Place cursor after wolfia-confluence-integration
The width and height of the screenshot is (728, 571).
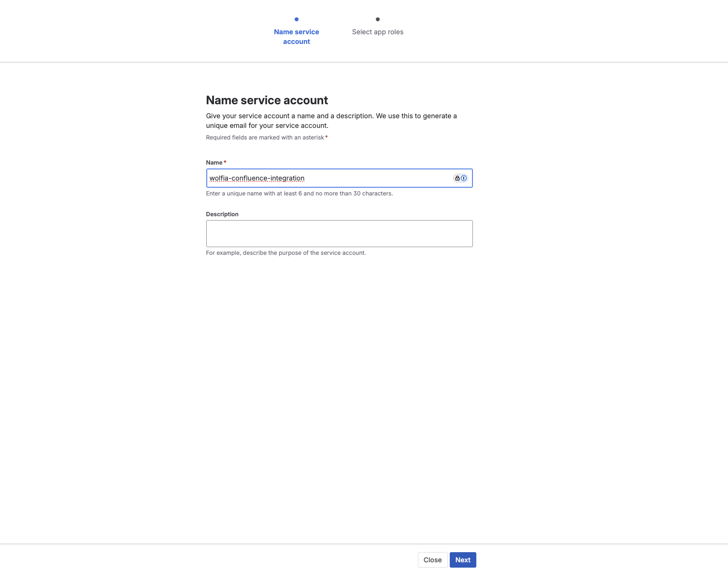click(x=306, y=178)
